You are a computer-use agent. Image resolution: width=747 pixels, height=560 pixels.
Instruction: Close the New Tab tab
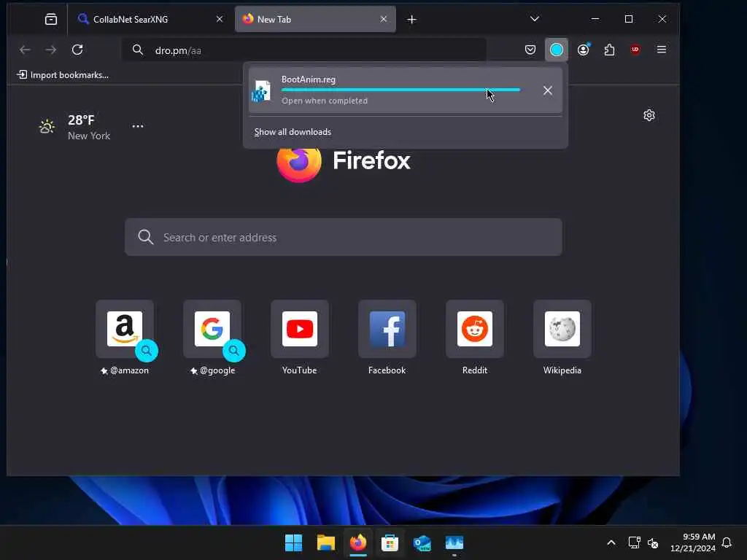(384, 19)
